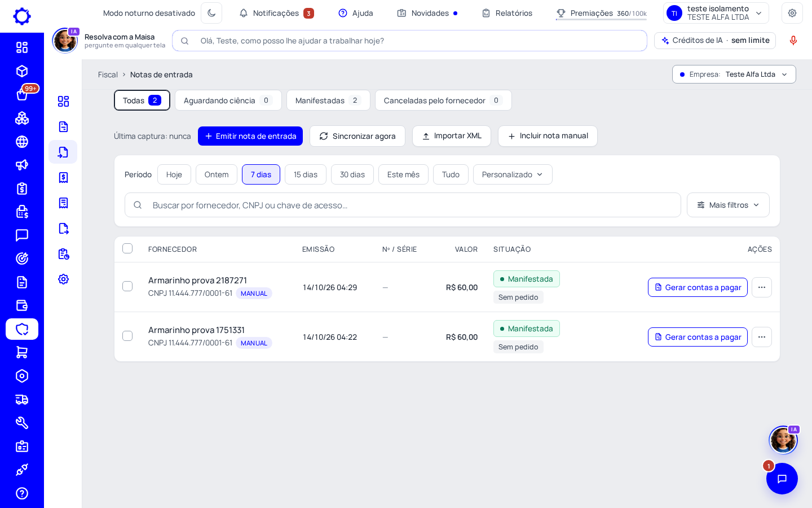
Task: Open the teste isolamento account menu
Action: click(716, 13)
